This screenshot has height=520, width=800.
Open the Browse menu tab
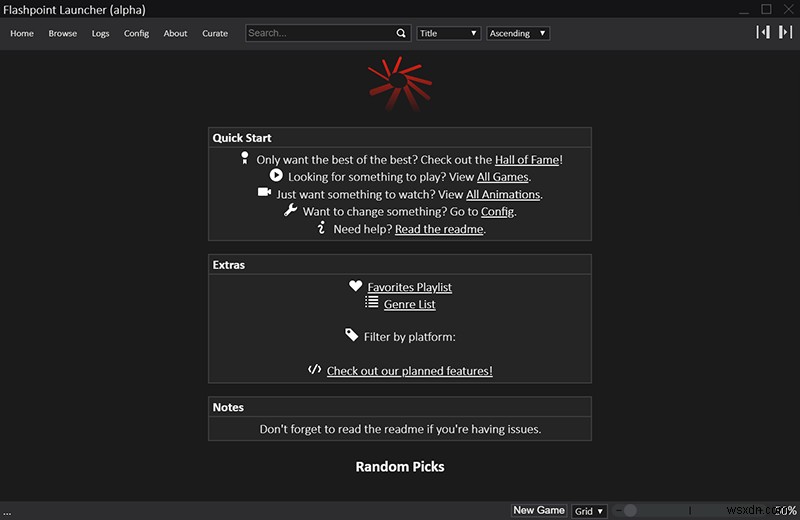[63, 33]
